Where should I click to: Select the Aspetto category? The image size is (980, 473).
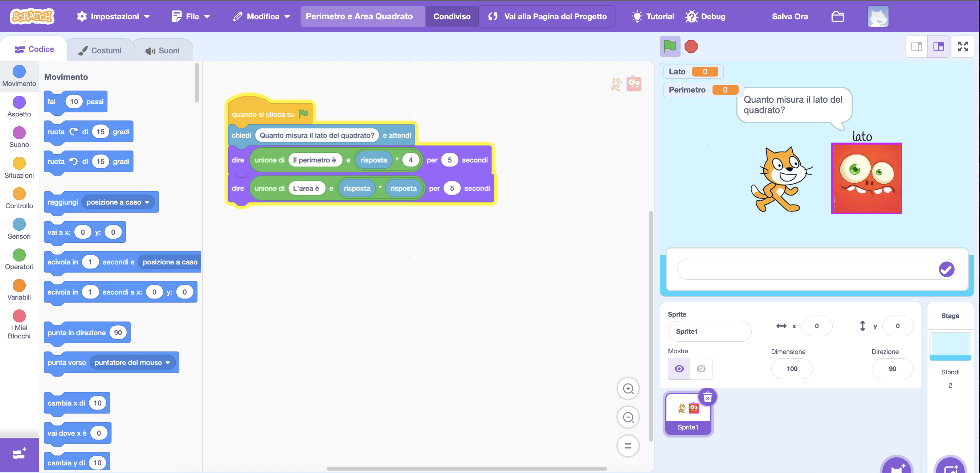coord(19,107)
